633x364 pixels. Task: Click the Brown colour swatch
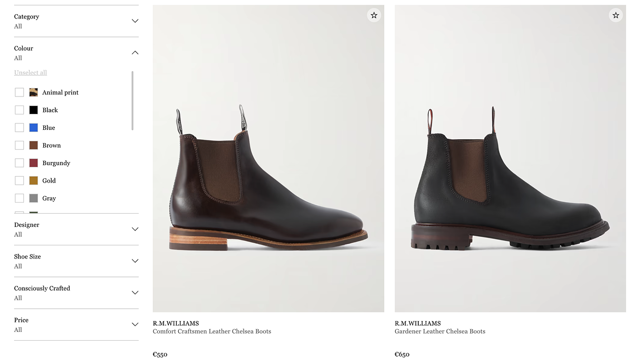(33, 145)
